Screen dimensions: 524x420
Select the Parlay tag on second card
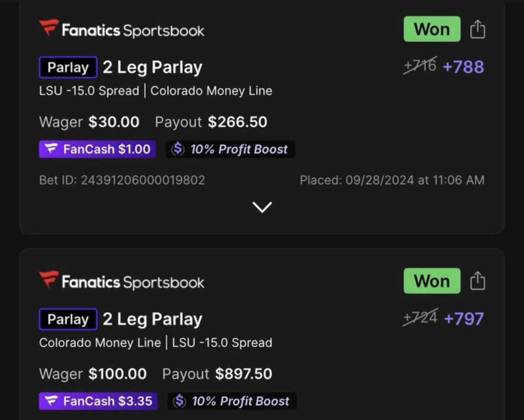68,319
